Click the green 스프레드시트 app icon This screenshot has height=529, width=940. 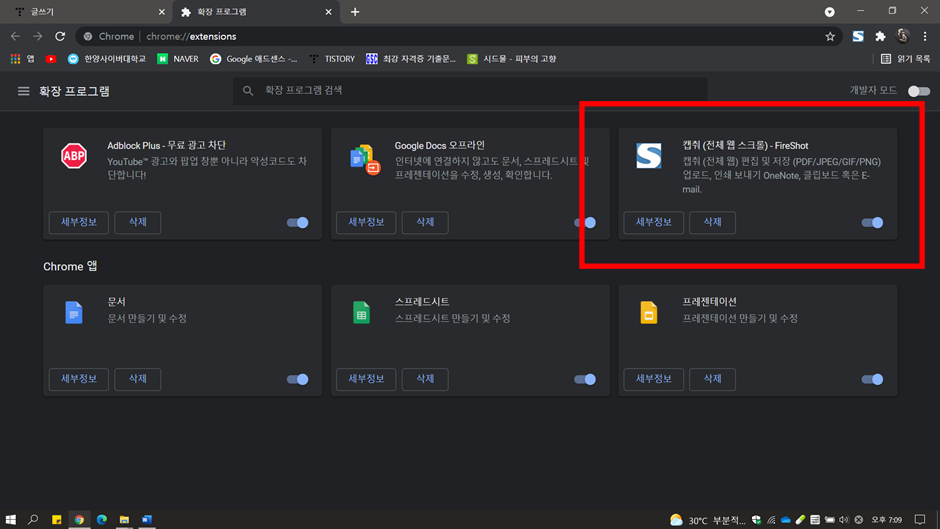(361, 312)
